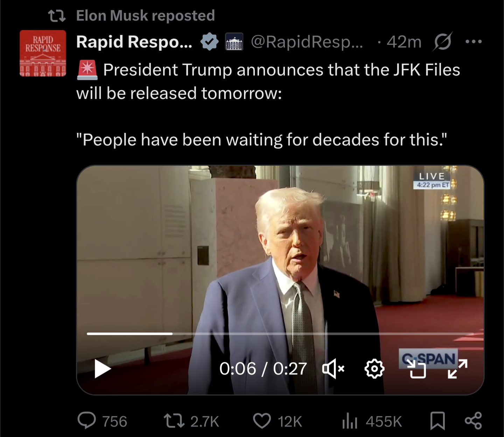Click the blue verified badge
The image size is (504, 437).
pos(209,42)
